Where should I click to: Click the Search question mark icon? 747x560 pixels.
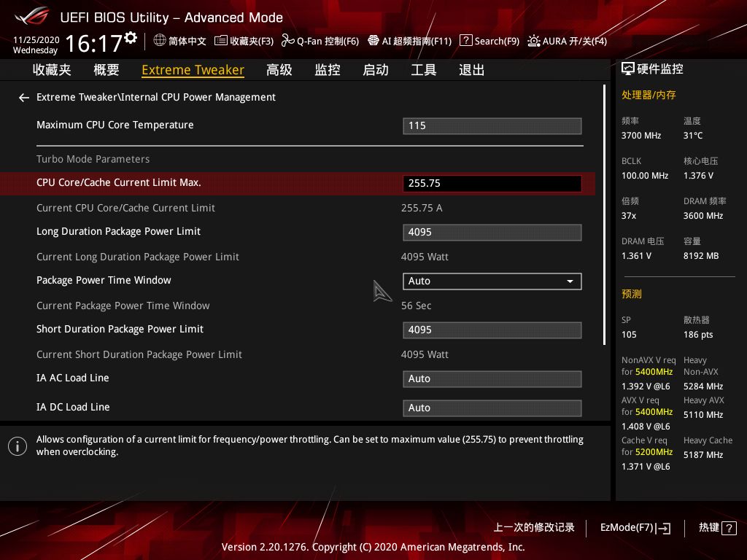(x=465, y=41)
